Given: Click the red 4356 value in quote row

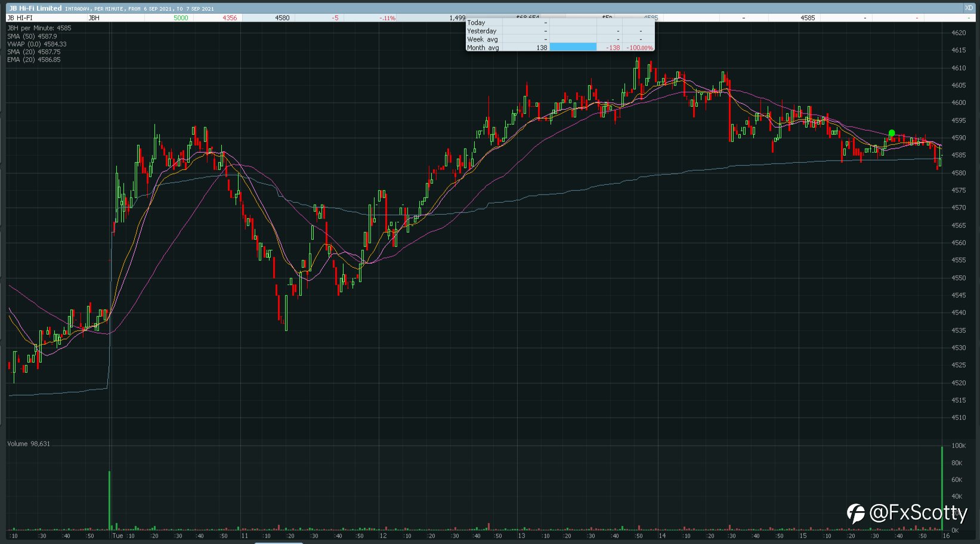Looking at the screenshot, I should [x=230, y=18].
